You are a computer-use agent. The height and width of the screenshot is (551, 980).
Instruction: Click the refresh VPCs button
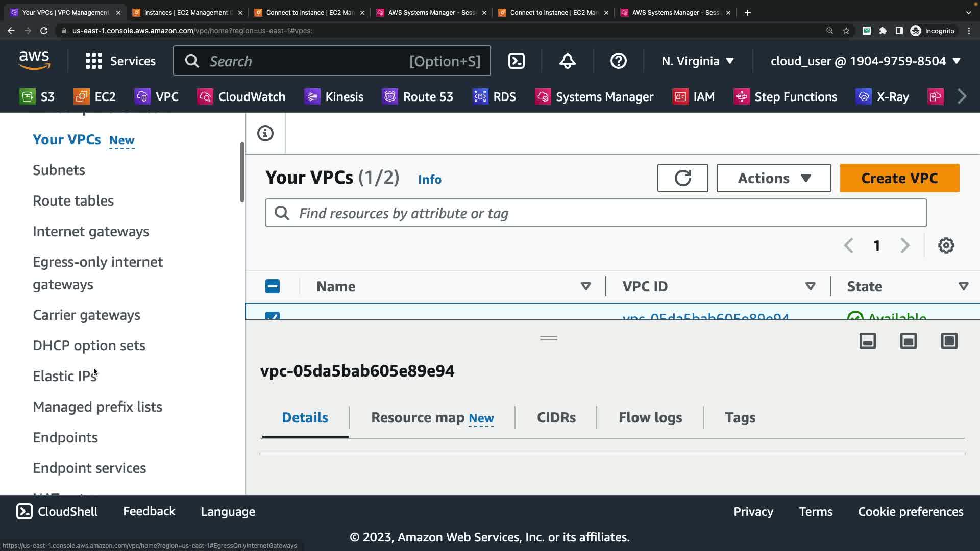[682, 178]
